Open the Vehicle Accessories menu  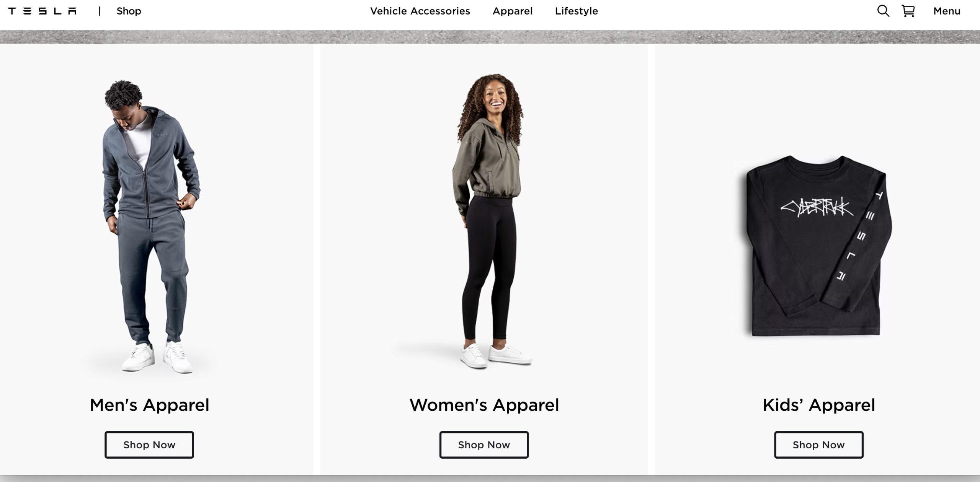tap(420, 11)
